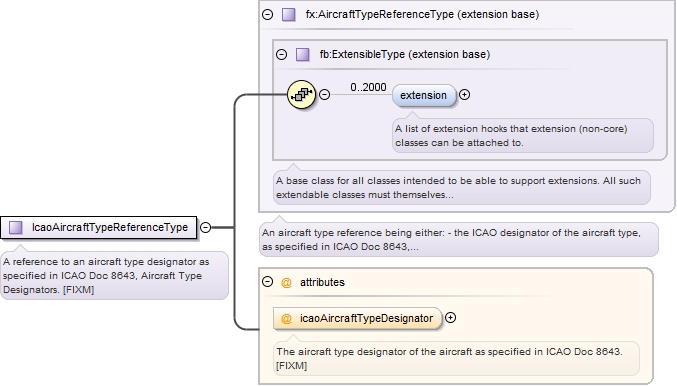
Task: Click the extension hooks description note
Action: coord(522,136)
